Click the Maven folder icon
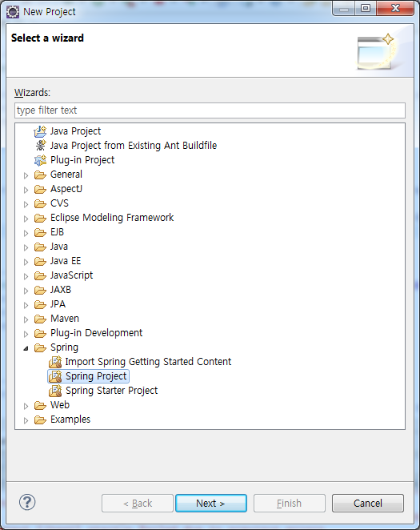Screen dimensions: 420x530 tap(40, 319)
